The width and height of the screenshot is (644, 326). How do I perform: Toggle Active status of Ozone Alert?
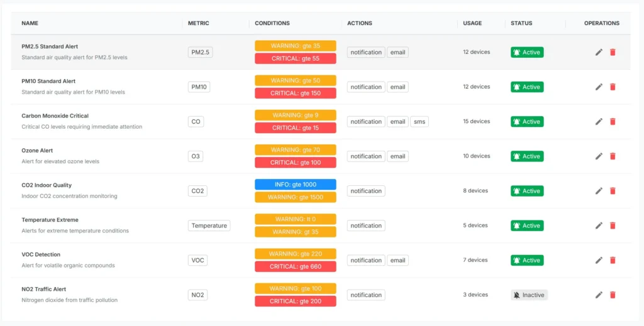(x=527, y=156)
